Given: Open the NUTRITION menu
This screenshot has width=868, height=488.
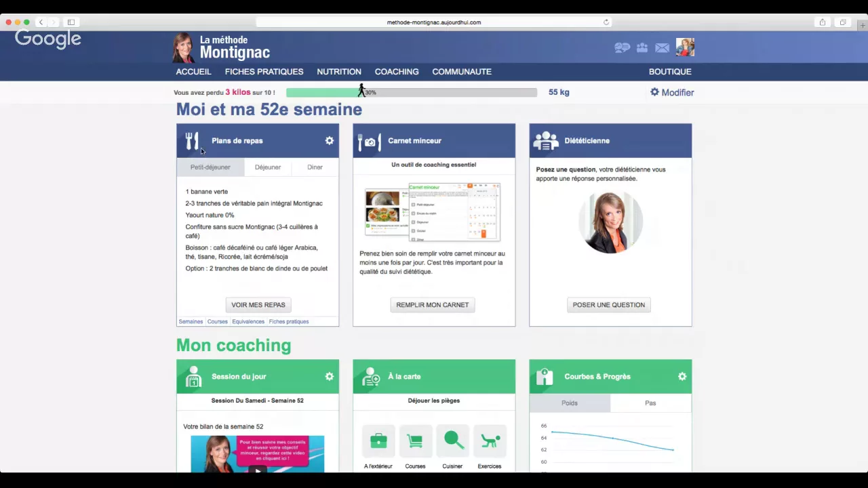Looking at the screenshot, I should (x=338, y=71).
